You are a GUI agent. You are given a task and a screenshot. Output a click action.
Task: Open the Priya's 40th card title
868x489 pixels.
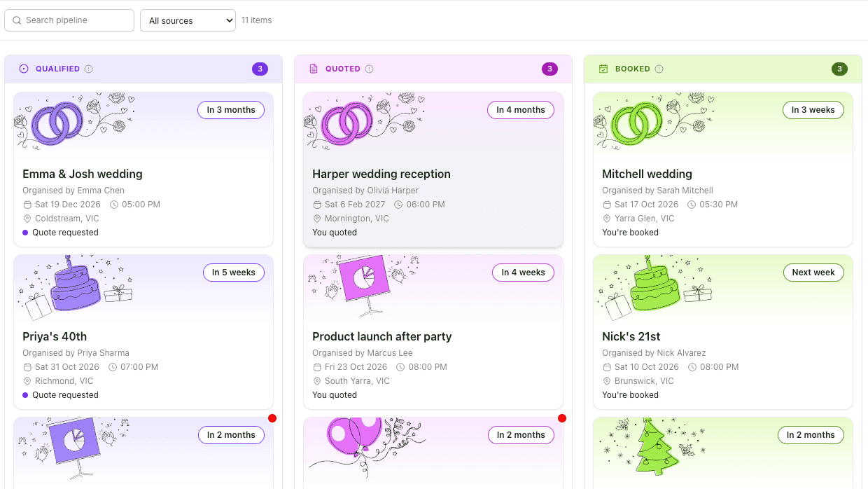click(x=55, y=336)
